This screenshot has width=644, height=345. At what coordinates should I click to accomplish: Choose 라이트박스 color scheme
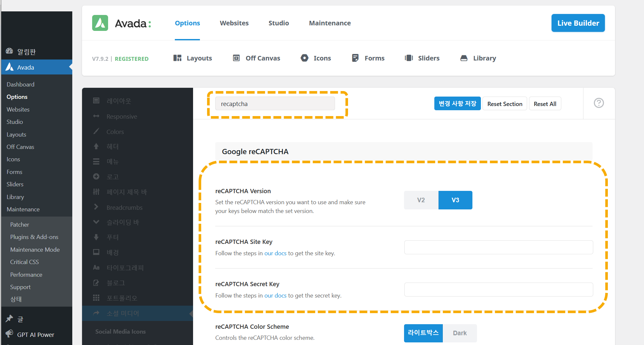pyautogui.click(x=423, y=333)
